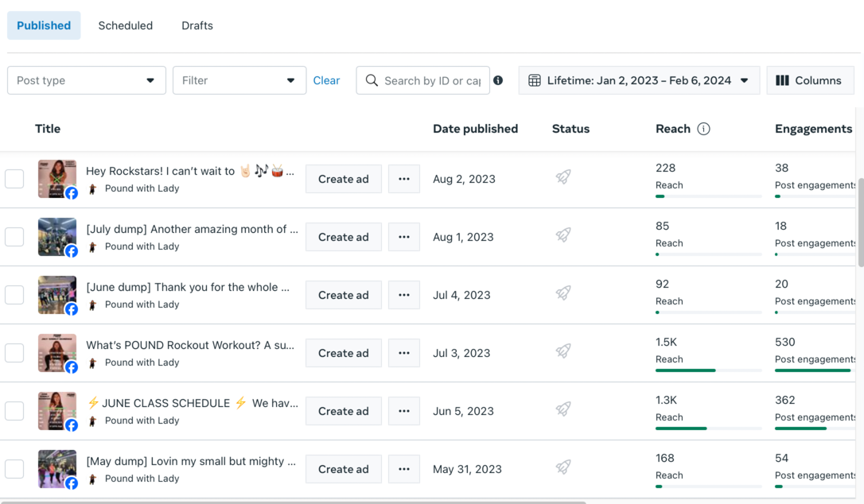Click calendar icon in Lifetime date selector
Viewport: 864px width, 504px height.
535,80
